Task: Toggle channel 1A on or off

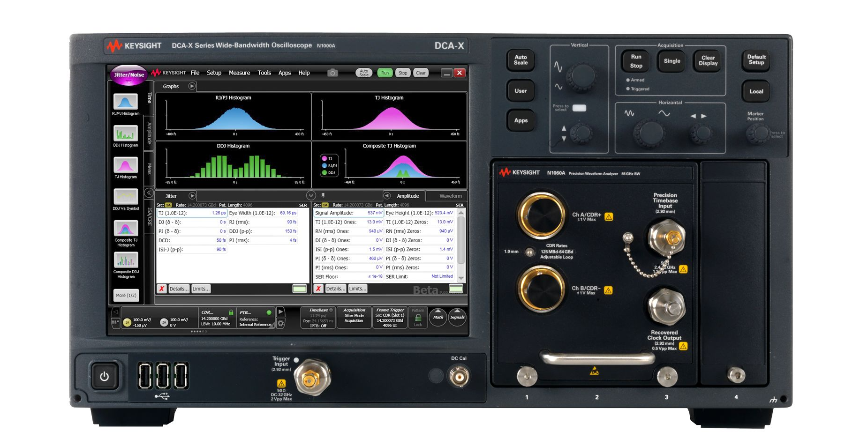Action: click(x=127, y=322)
